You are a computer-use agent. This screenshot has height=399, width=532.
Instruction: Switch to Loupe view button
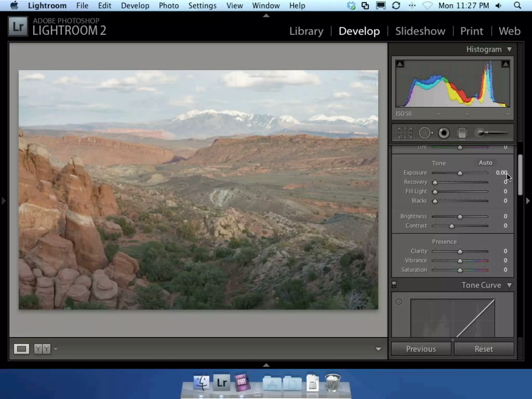click(21, 349)
